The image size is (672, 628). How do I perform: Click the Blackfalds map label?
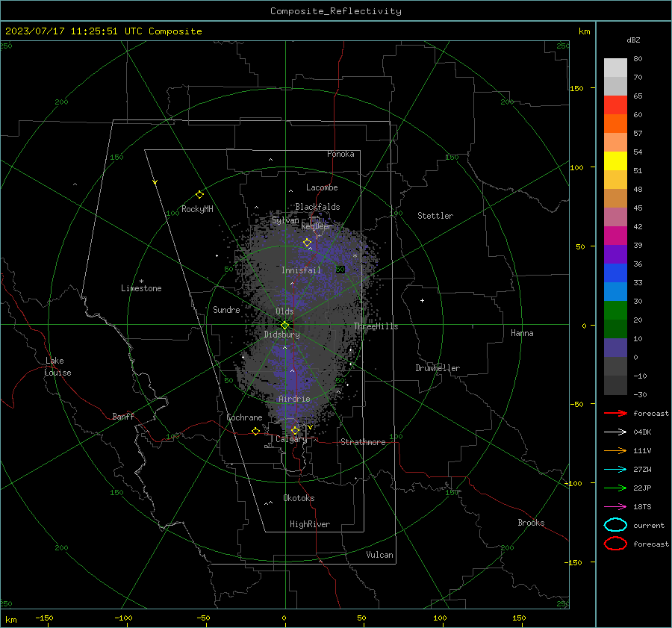coord(317,207)
